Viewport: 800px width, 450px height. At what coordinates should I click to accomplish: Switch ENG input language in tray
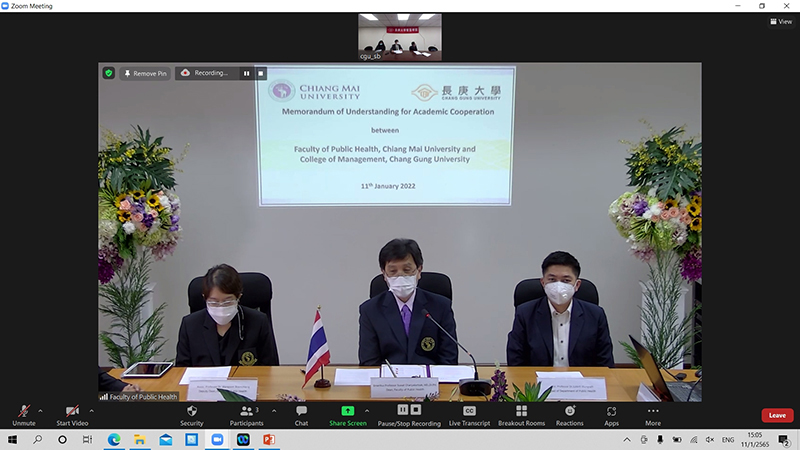pyautogui.click(x=728, y=439)
